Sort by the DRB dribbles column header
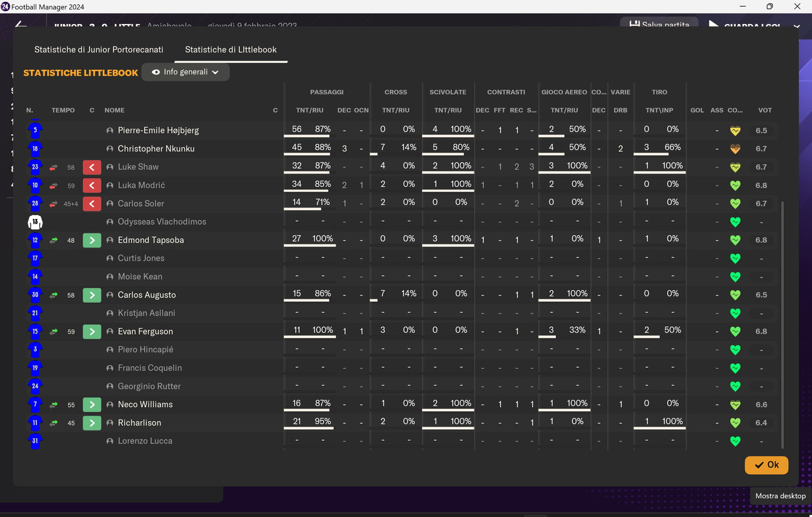 (x=621, y=111)
